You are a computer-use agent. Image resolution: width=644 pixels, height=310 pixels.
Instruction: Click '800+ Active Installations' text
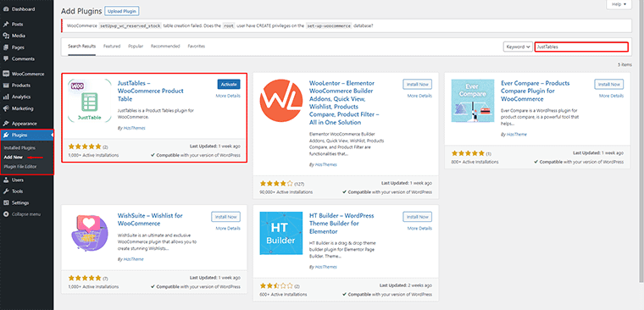pyautogui.click(x=475, y=162)
